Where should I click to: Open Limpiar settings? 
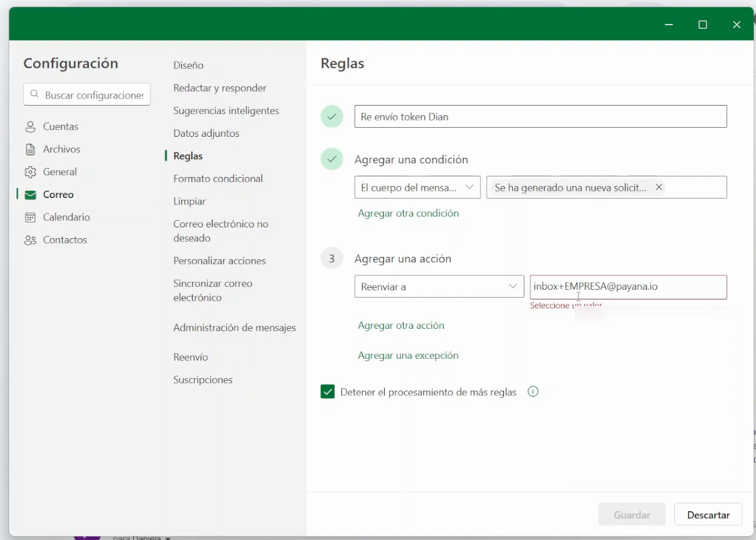point(190,202)
